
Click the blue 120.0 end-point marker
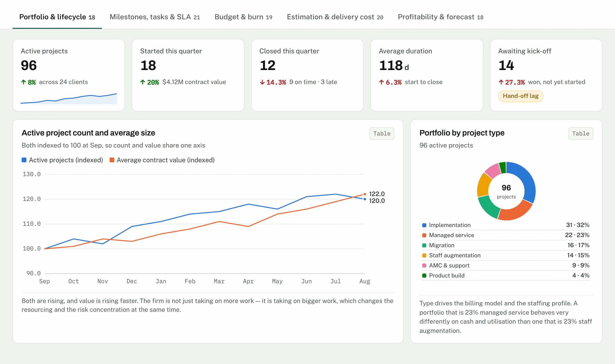coord(365,199)
